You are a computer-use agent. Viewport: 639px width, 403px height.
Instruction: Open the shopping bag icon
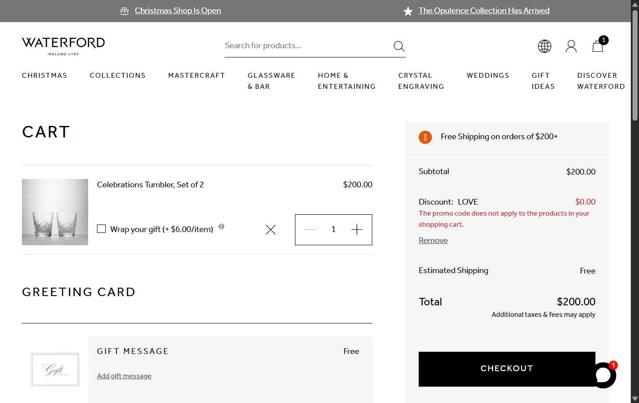(x=598, y=46)
